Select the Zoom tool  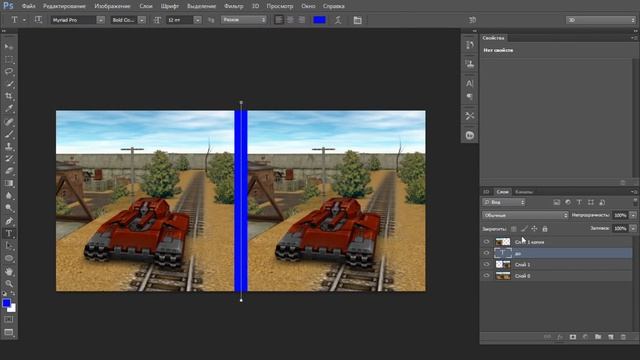pyautogui.click(x=9, y=283)
